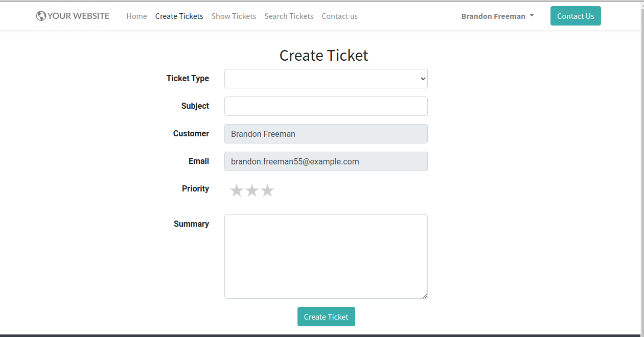Open the Contact us nav link
The width and height of the screenshot is (644, 337).
339,16
